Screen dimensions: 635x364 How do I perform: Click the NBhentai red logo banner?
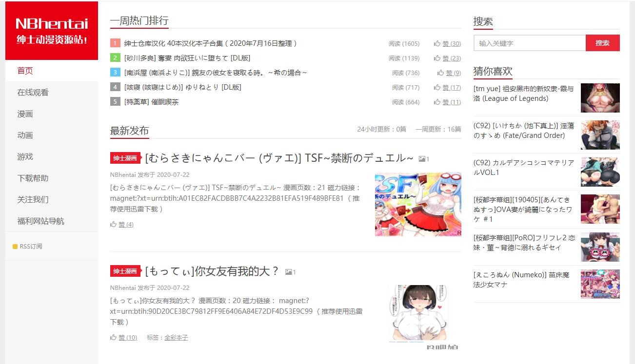tap(52, 30)
